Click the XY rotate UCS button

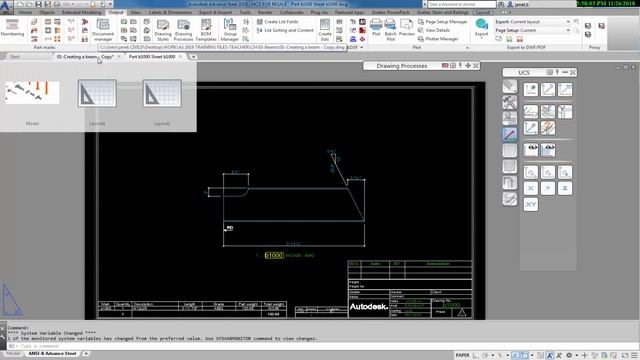click(531, 204)
